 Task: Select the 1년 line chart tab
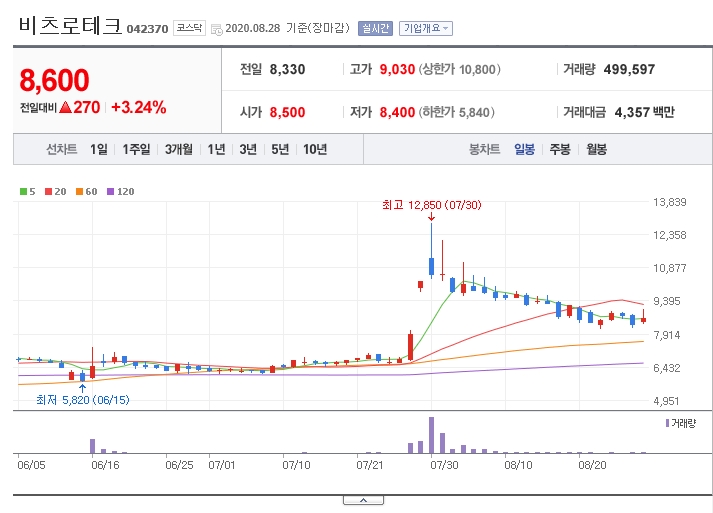(x=216, y=149)
